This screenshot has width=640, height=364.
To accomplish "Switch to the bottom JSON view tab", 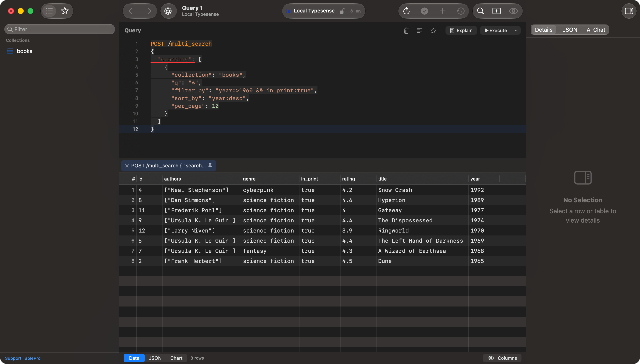I will point(155,358).
